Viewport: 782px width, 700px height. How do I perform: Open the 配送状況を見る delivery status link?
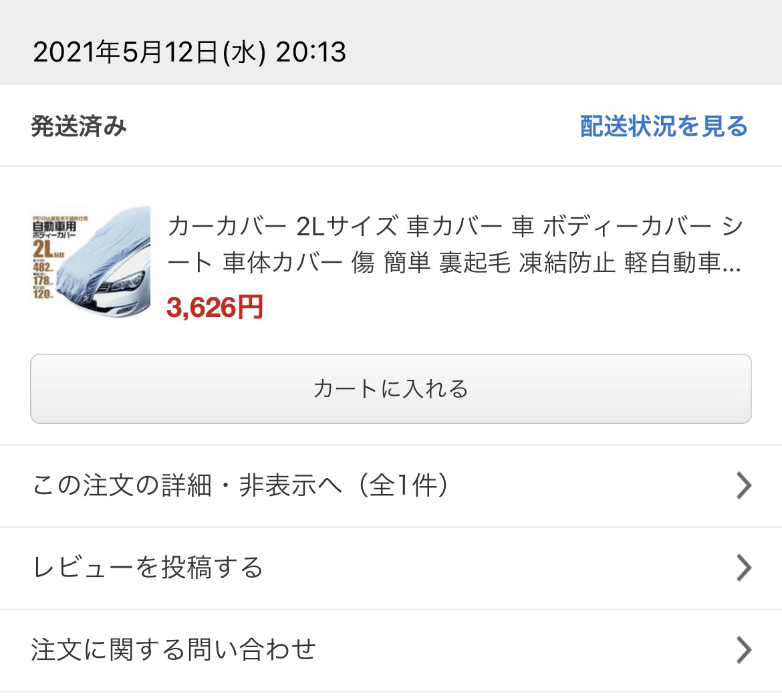click(664, 126)
